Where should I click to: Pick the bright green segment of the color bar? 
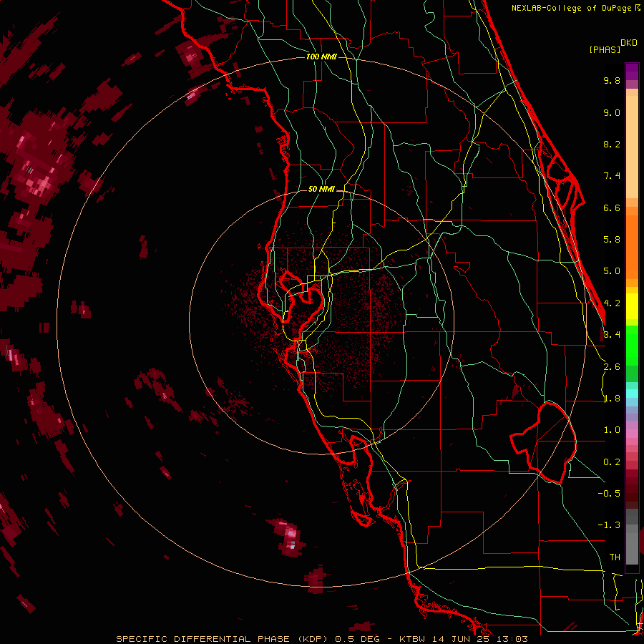coord(632,345)
